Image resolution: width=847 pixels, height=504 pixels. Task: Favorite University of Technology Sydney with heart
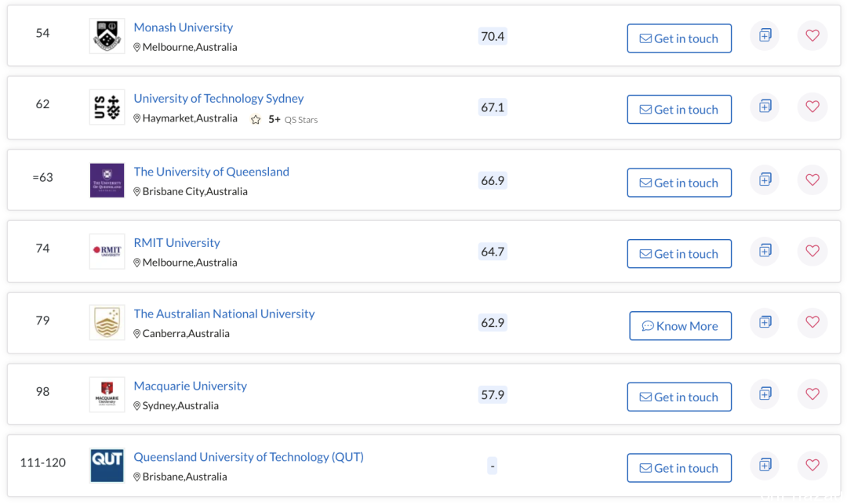tap(812, 107)
